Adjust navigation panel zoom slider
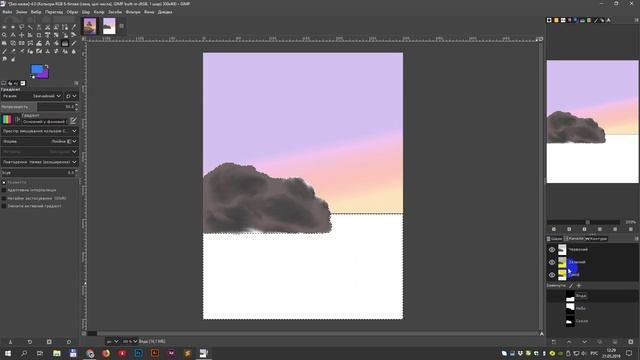This screenshot has width=640, height=360. coord(583,222)
